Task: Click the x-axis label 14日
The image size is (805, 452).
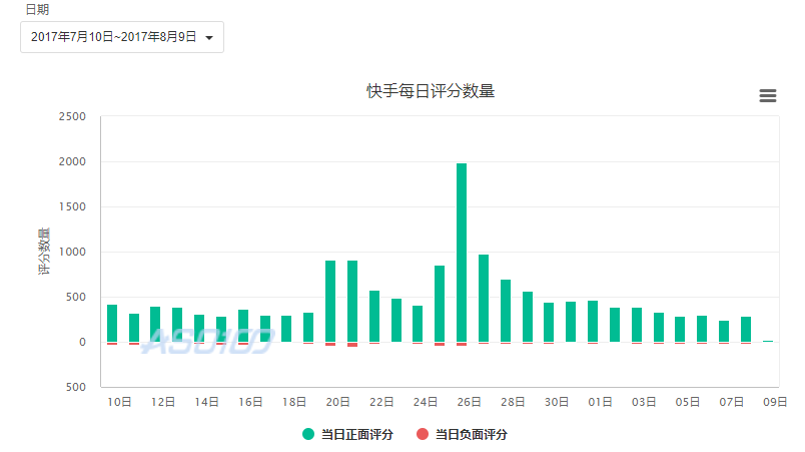Action: [x=206, y=402]
